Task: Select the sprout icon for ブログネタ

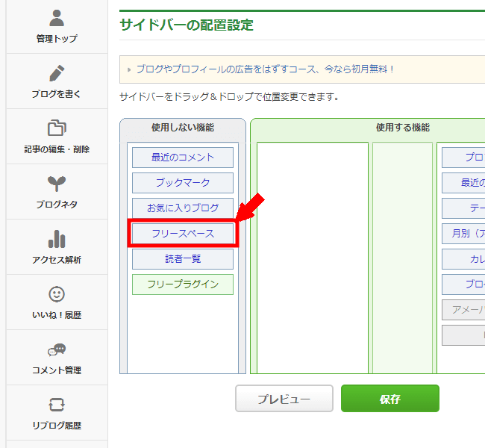Action: [57, 183]
